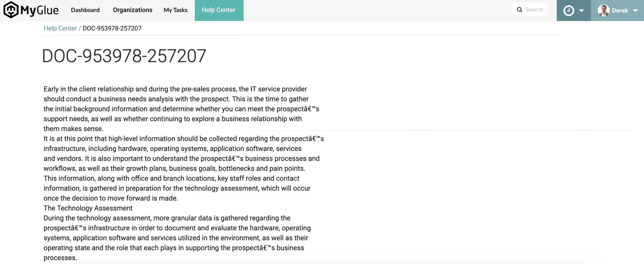
Task: Click the DOC-953978-257207 breadcrumb entry
Action: coord(112,28)
